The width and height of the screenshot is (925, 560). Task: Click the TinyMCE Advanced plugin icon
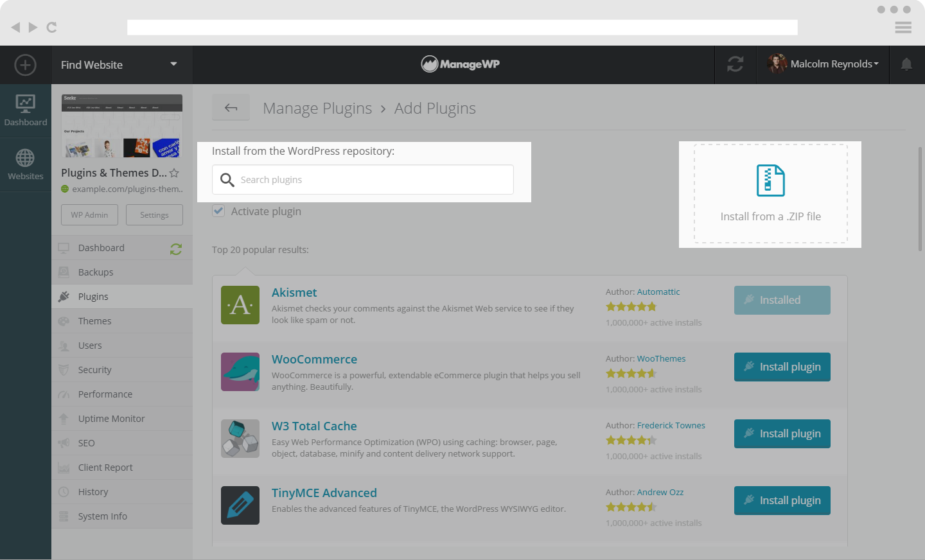[240, 505]
